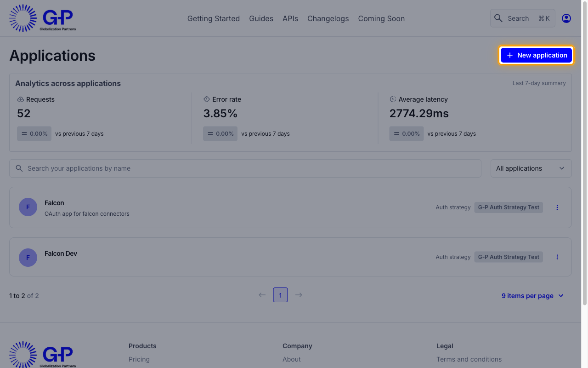Click the Requests 0.00% change badge

point(34,134)
